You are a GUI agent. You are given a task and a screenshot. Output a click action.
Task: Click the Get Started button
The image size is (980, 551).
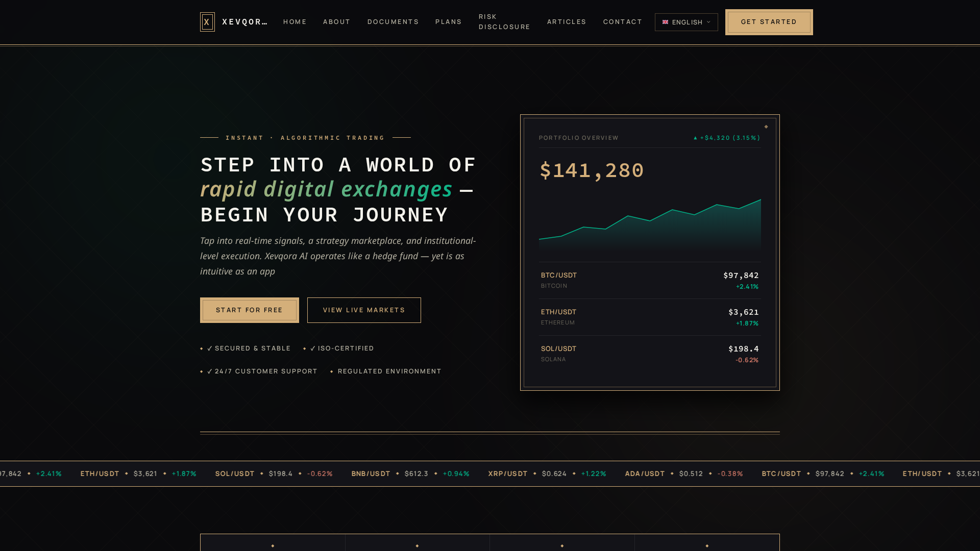pos(769,22)
